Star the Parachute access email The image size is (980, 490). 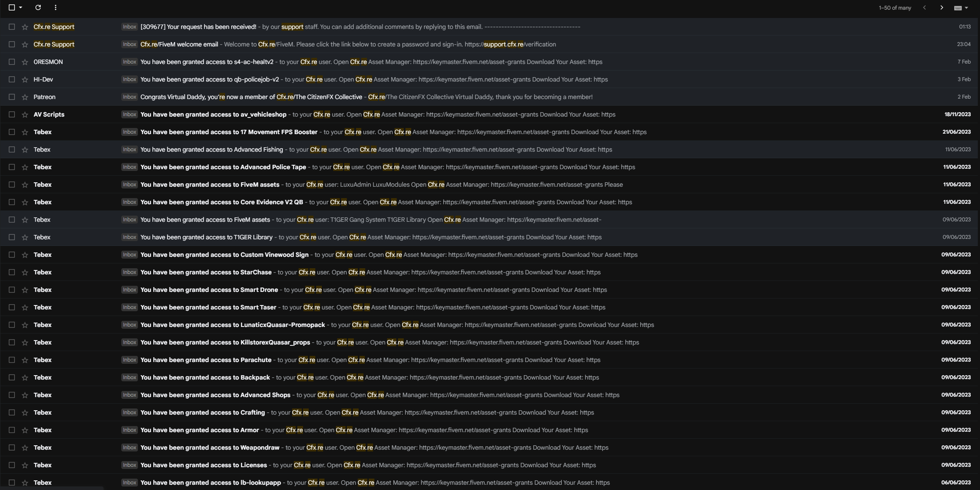(x=25, y=360)
